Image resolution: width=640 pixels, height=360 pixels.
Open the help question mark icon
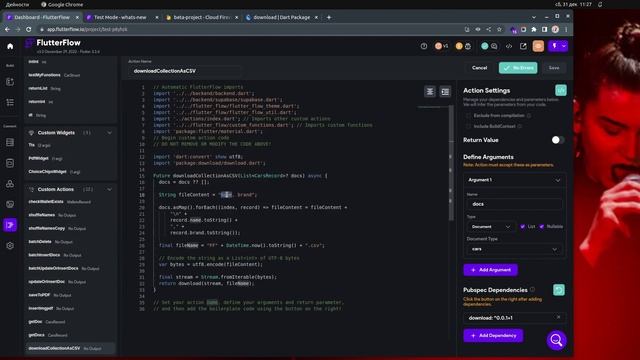pyautogui.click(x=424, y=46)
